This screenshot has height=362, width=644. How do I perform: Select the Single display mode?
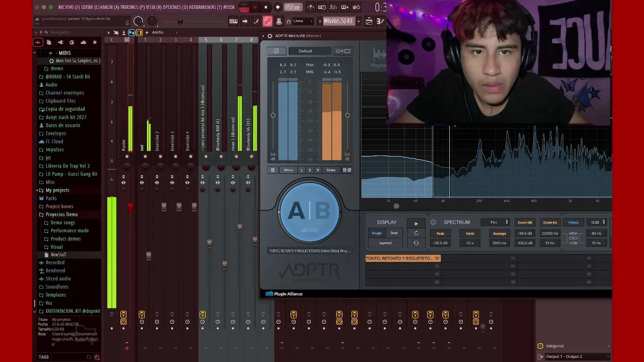pyautogui.click(x=377, y=233)
